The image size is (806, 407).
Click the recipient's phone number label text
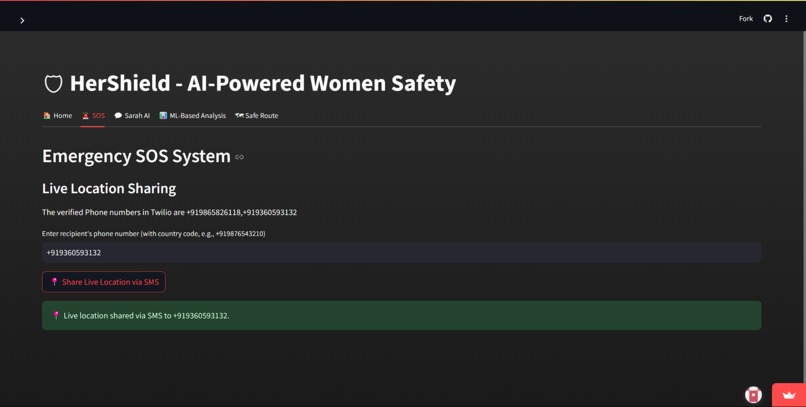(x=154, y=234)
